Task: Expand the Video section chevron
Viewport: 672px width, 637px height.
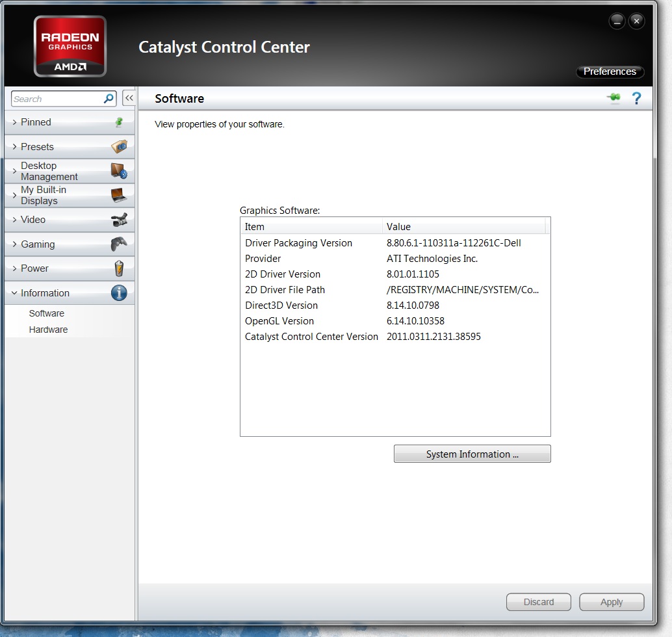Action: tap(14, 220)
